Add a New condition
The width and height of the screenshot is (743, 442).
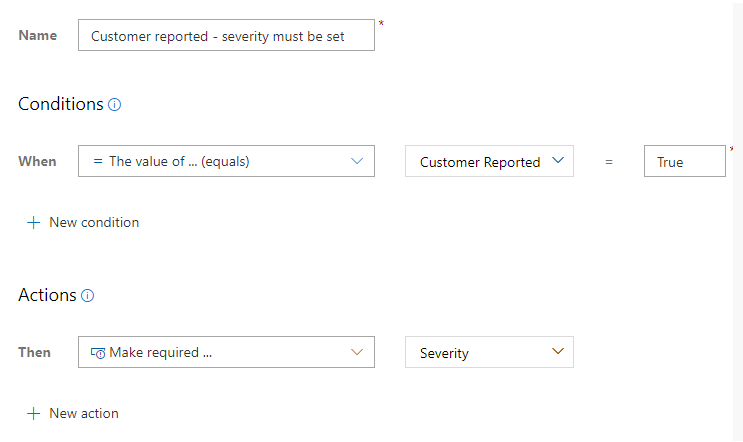click(83, 223)
